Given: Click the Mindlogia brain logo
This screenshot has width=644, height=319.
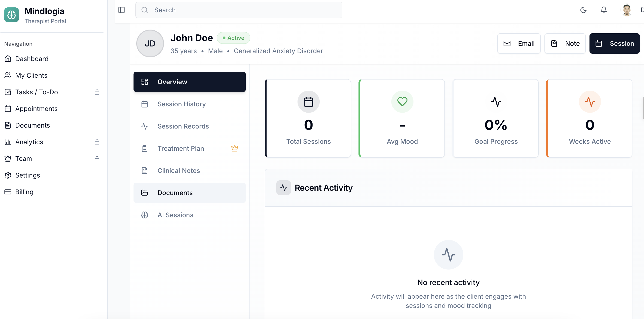Looking at the screenshot, I should pyautogui.click(x=12, y=15).
